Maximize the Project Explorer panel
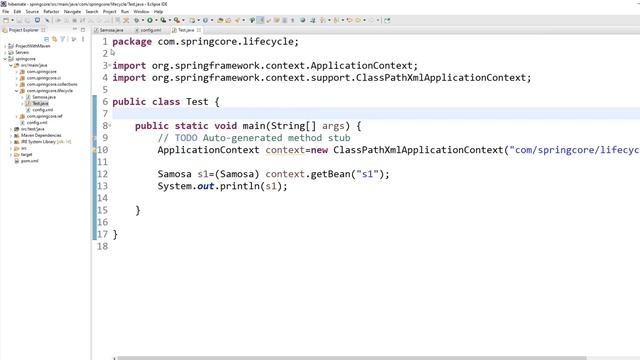 [83, 29]
